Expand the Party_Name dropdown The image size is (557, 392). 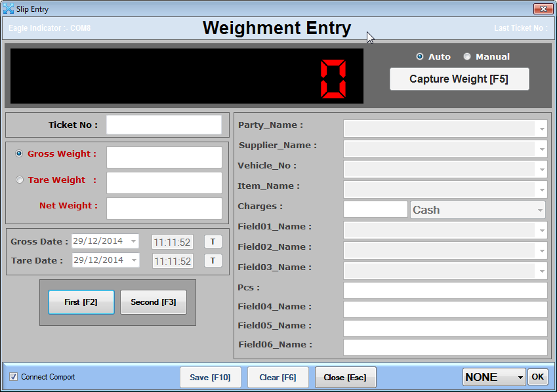542,128
